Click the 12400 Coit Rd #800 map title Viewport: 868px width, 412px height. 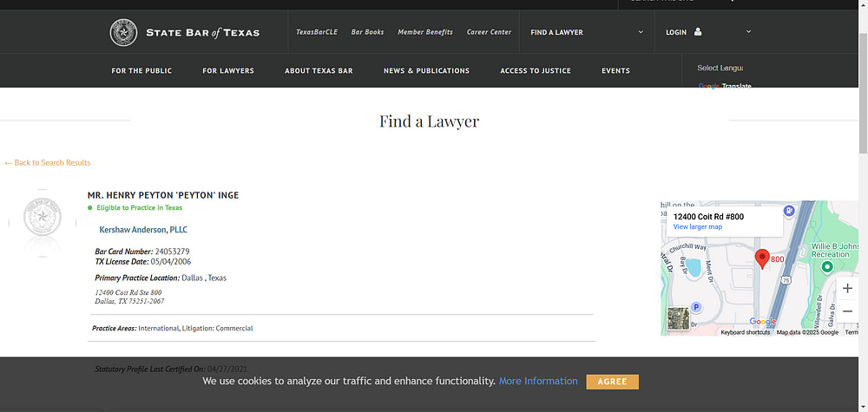coord(708,217)
